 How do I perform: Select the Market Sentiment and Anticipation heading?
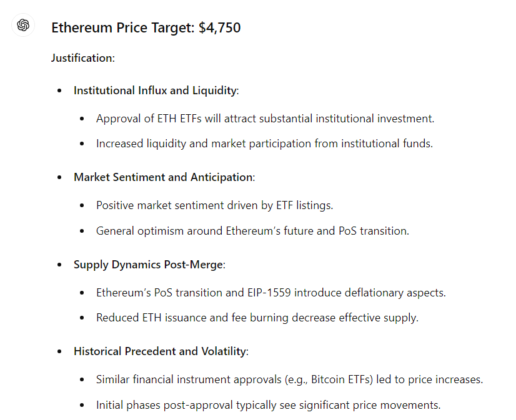[163, 177]
